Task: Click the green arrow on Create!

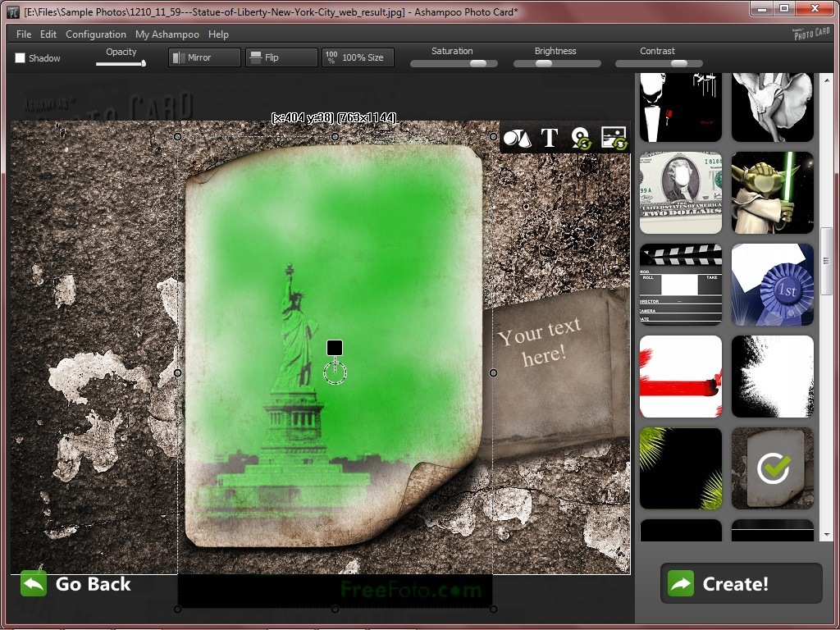Action: click(x=681, y=583)
